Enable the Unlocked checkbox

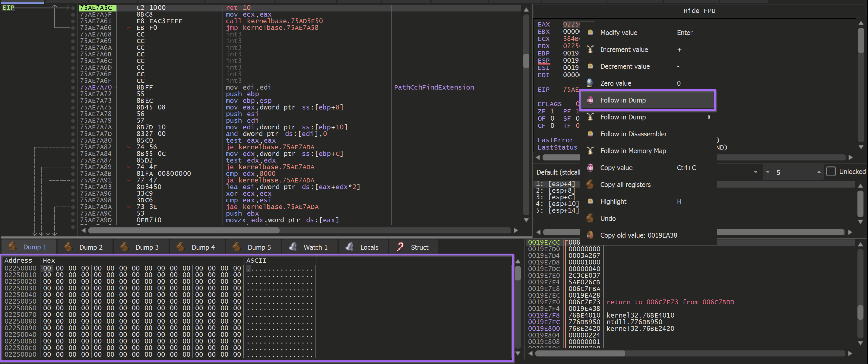click(831, 172)
